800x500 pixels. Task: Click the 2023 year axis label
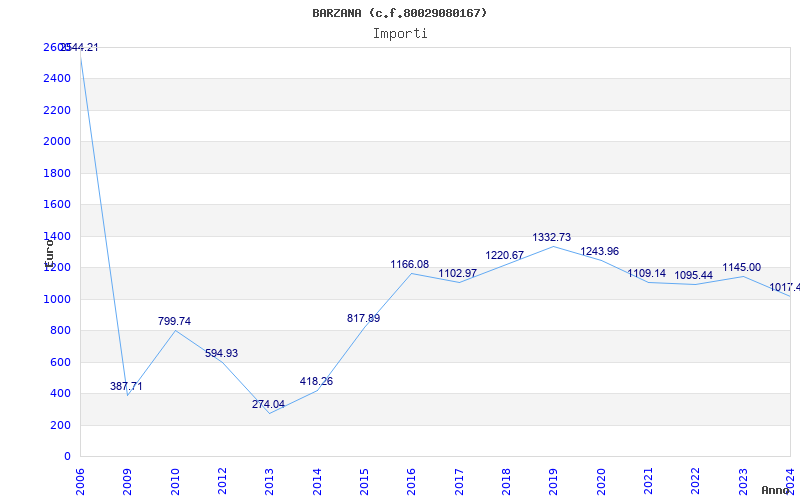(x=743, y=479)
